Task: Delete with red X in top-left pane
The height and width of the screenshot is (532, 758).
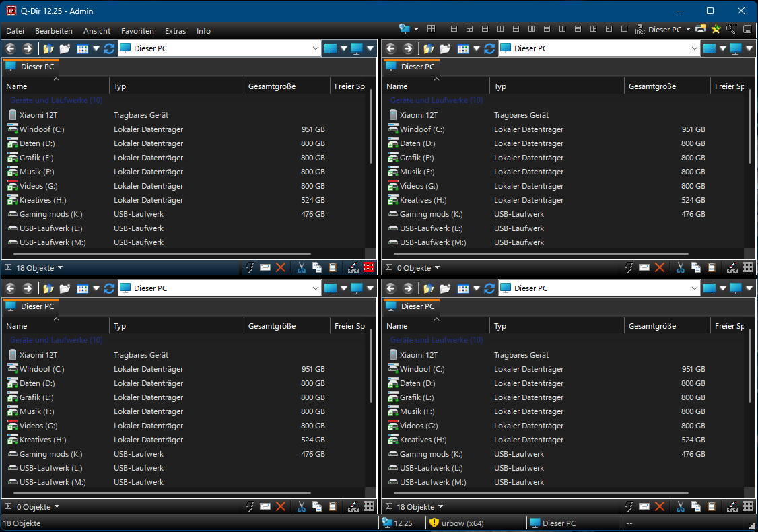Action: 281,267
